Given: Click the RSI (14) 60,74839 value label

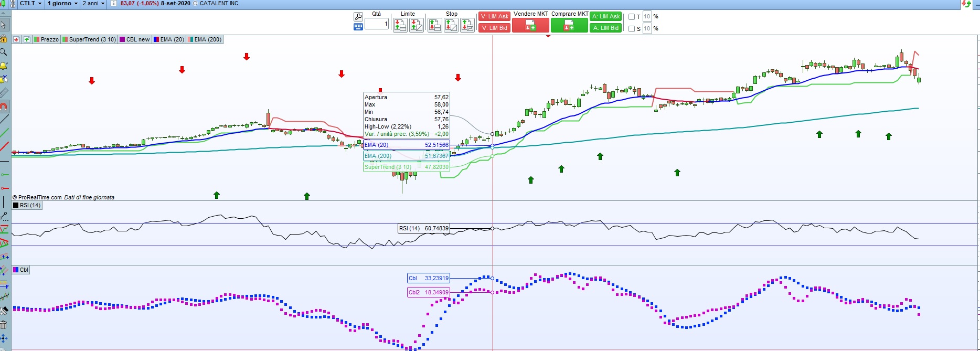Looking at the screenshot, I should tap(424, 228).
